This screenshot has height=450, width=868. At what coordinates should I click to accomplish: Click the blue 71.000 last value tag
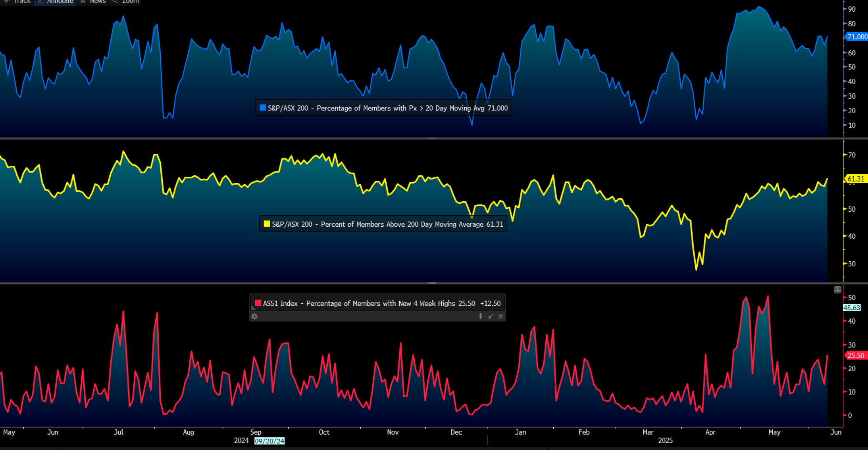pyautogui.click(x=857, y=37)
